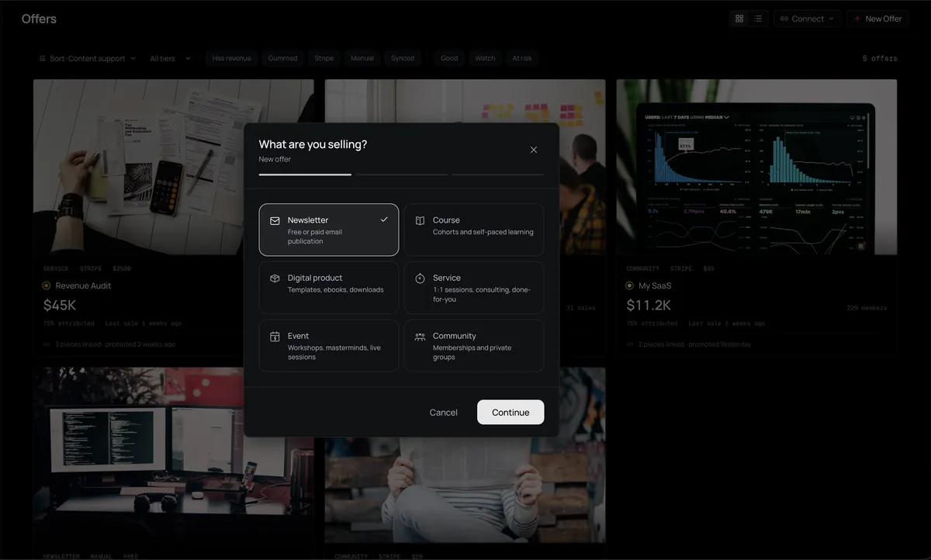The height and width of the screenshot is (560, 931).
Task: Click the Offers page heading
Action: [x=39, y=19]
